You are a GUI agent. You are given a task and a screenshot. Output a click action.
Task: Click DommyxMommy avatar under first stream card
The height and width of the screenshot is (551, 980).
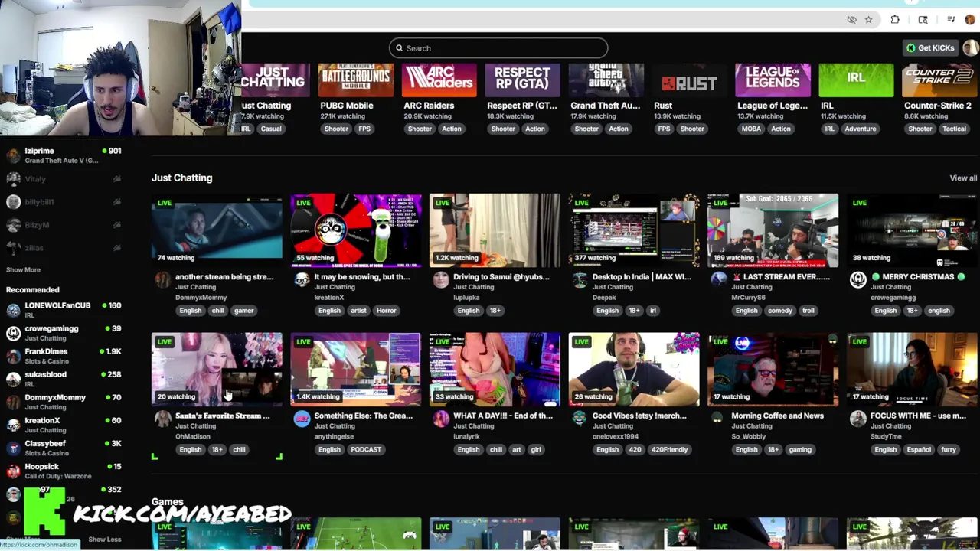[x=162, y=279]
